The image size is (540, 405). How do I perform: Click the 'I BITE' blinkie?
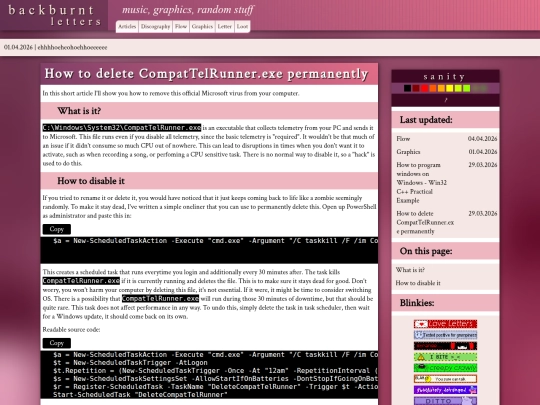[x=445, y=357]
